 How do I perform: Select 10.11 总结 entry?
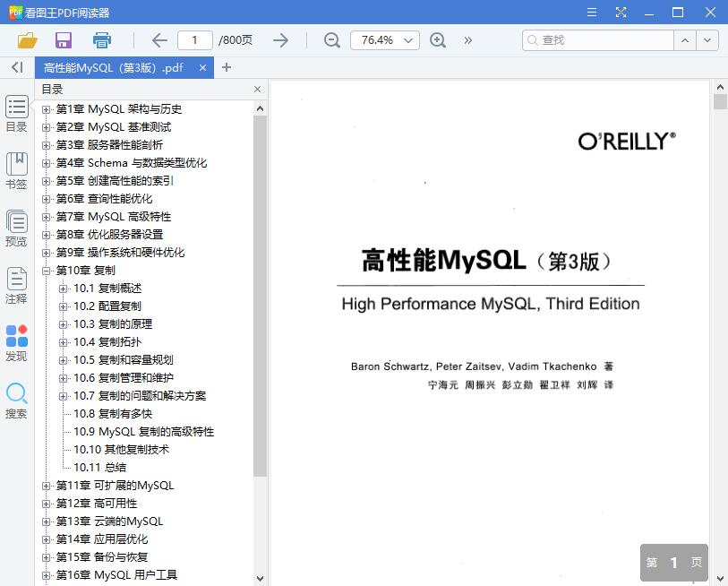(99, 468)
